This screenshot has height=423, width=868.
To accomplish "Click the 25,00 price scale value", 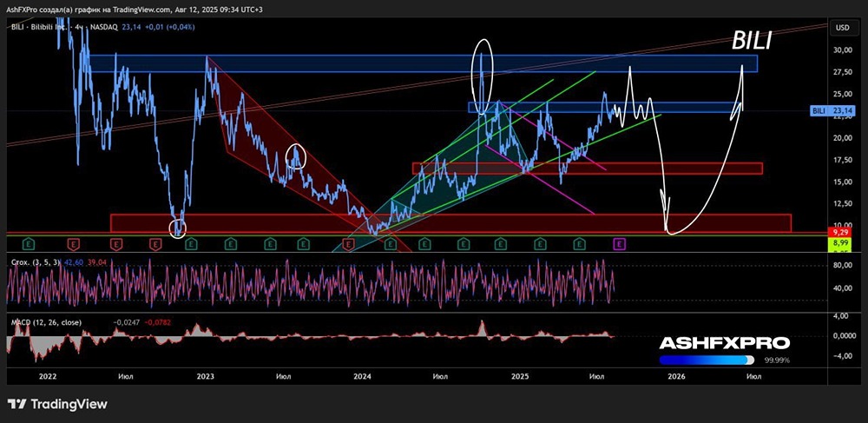I will click(844, 94).
